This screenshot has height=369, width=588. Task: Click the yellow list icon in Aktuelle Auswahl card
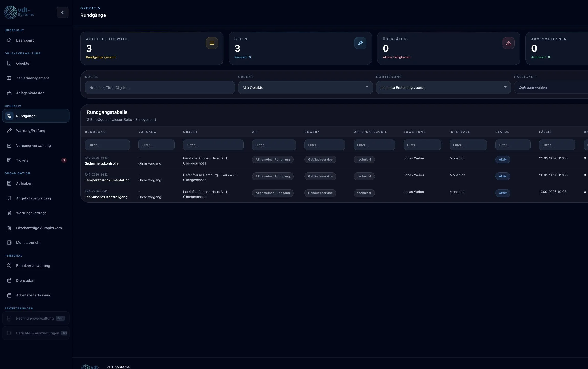212,43
